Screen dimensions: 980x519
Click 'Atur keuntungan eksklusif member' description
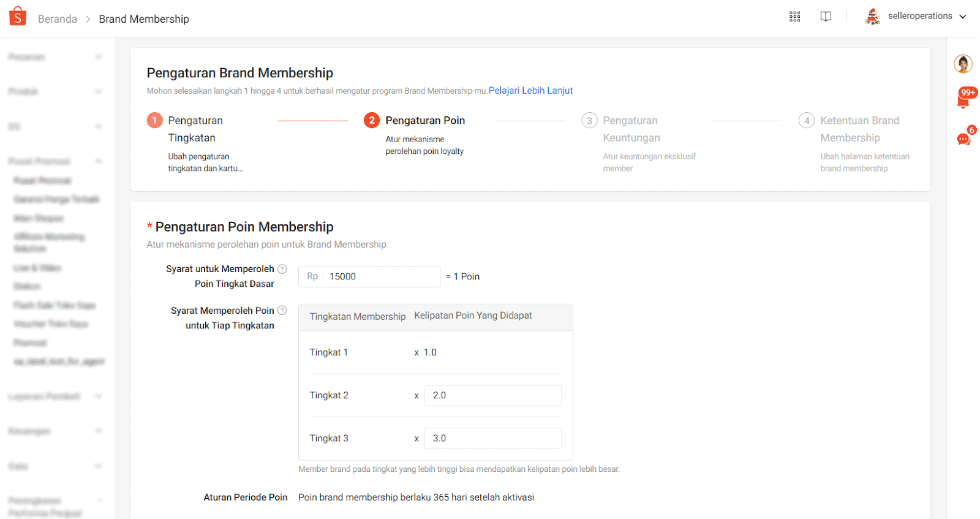(649, 162)
